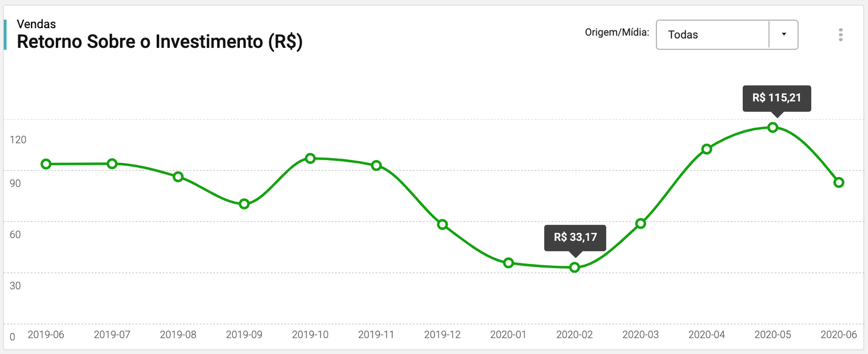Select the 2020-02 lowest data point circle
This screenshot has width=868, height=354.
[575, 267]
